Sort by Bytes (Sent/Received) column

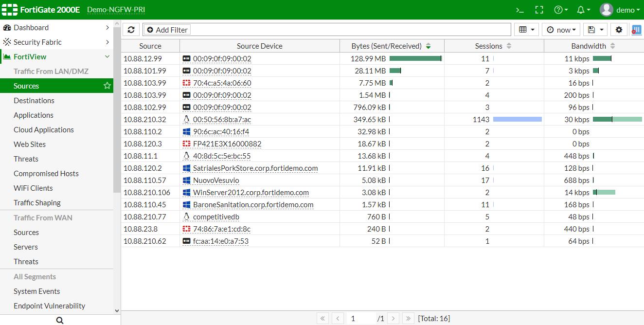tap(392, 46)
